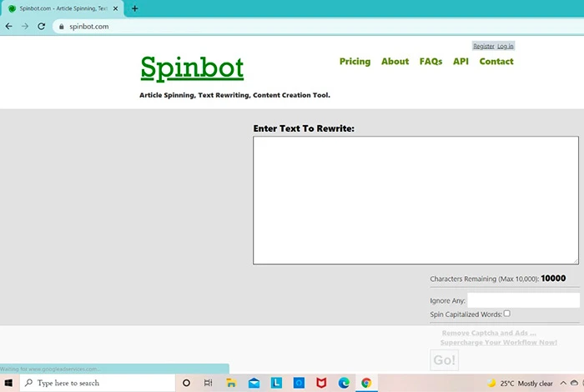Click the spinbot.com address bar
Viewport: 584px width, 392px height.
pos(316,27)
